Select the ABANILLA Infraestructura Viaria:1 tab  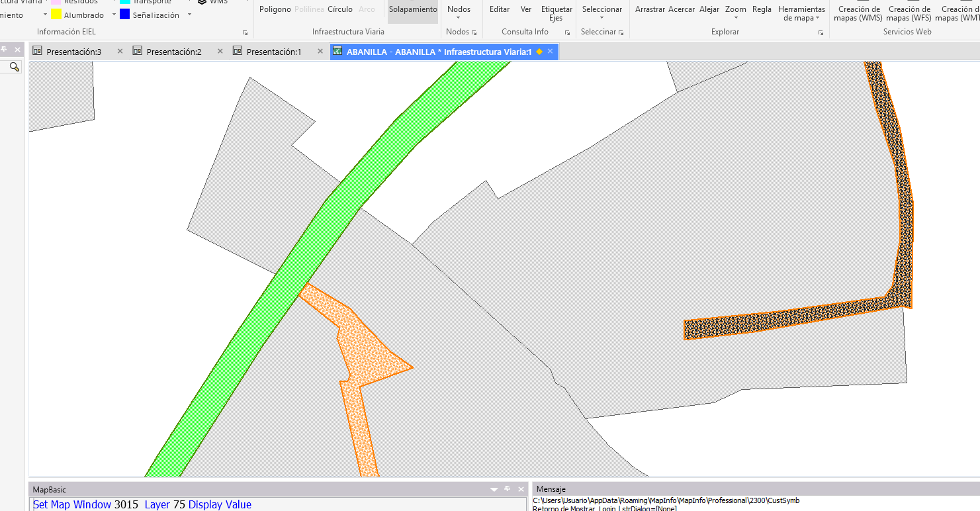(x=444, y=52)
